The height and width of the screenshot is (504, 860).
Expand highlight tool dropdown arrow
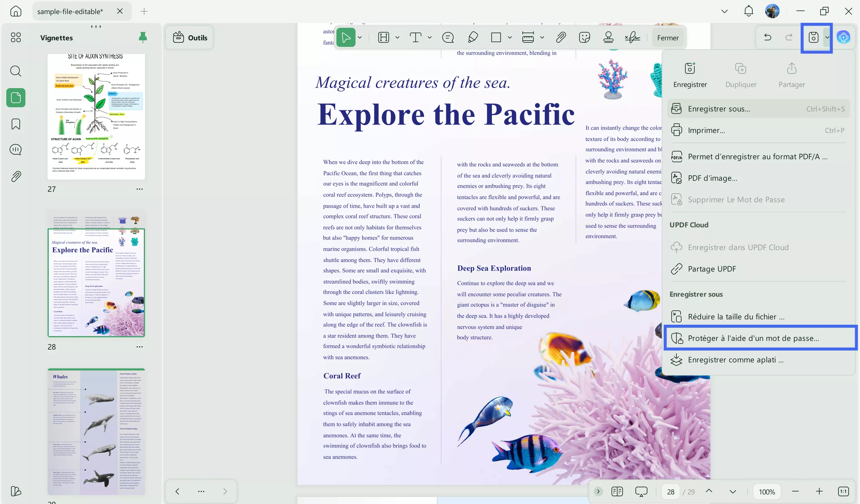[x=398, y=37]
